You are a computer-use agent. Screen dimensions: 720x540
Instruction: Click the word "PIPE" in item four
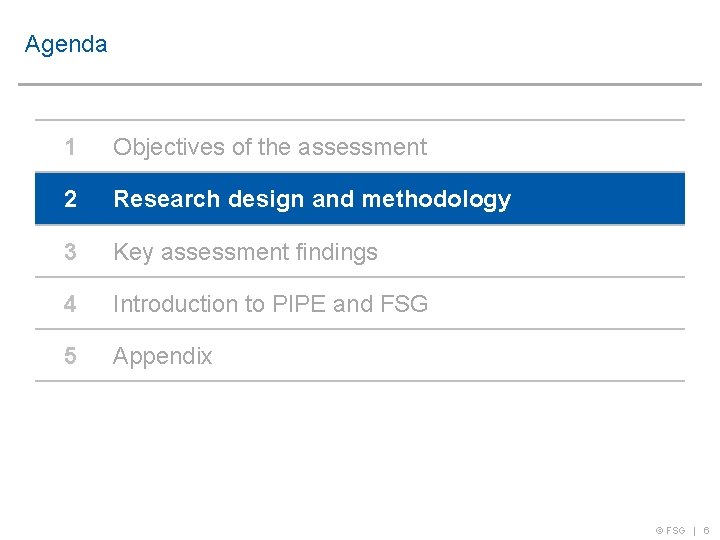click(x=299, y=304)
